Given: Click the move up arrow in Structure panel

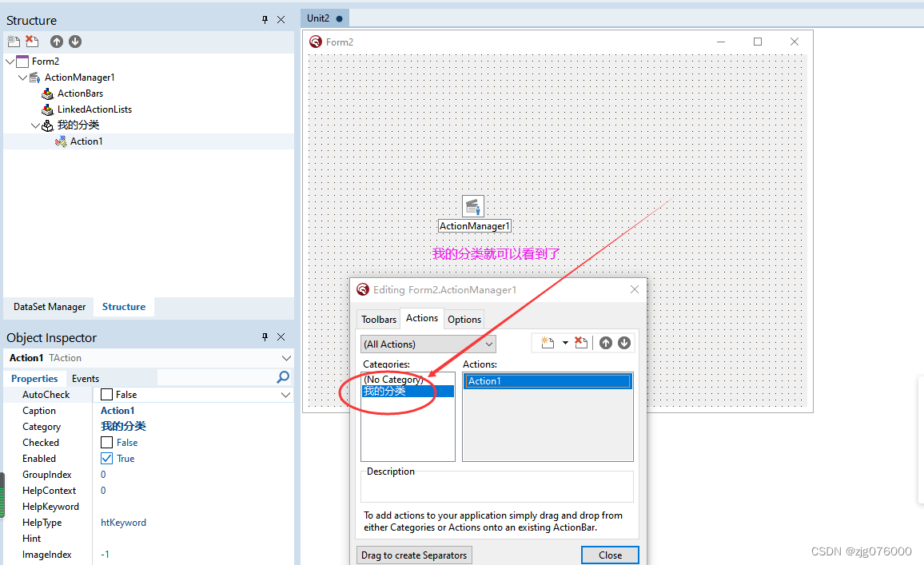Looking at the screenshot, I should pyautogui.click(x=56, y=41).
